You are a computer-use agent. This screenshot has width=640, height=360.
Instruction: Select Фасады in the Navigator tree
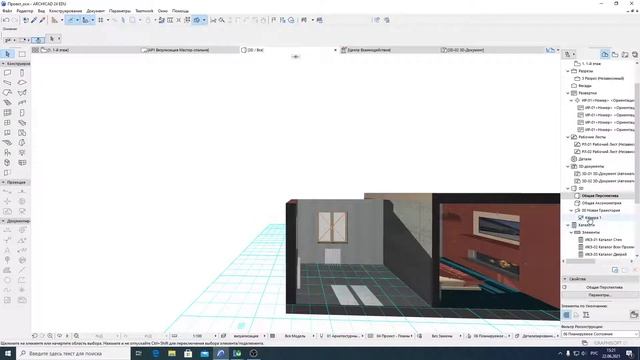click(585, 86)
